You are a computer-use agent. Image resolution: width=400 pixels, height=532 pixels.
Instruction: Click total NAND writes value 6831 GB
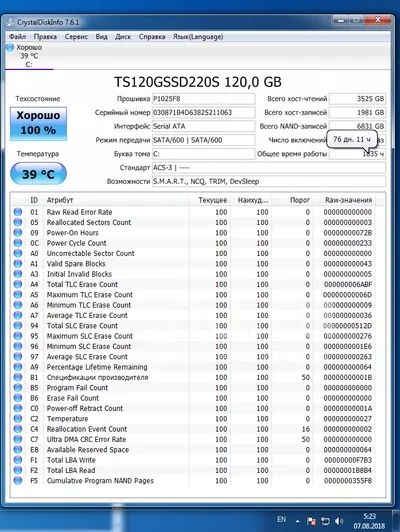358,126
